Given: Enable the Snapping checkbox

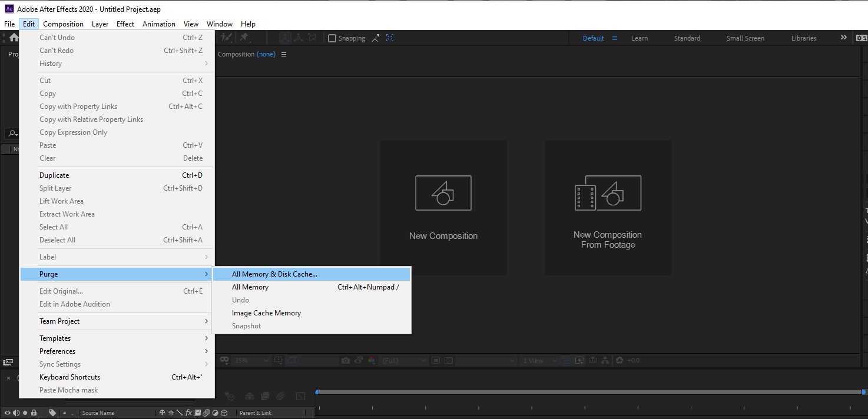Looking at the screenshot, I should (332, 38).
